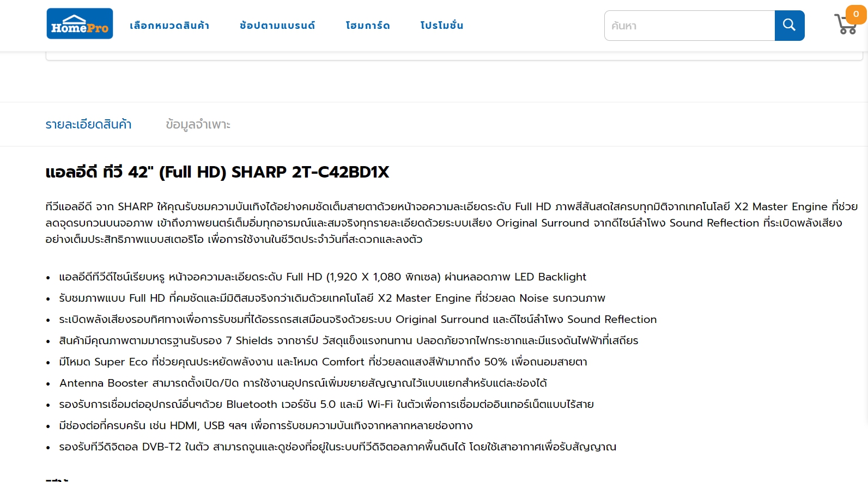Click the paragraph beginning ทีวีแอลอีดี จาก SHARP

tap(452, 223)
